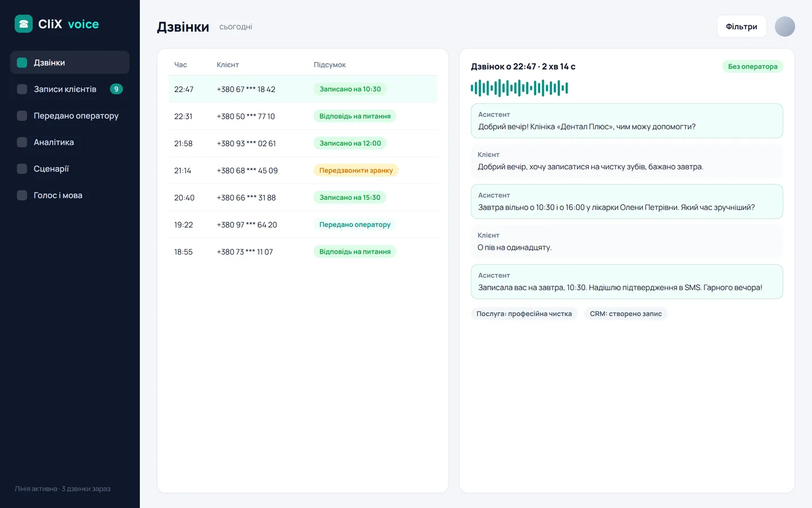
Task: Go to Записи клієнтів section
Action: point(70,89)
